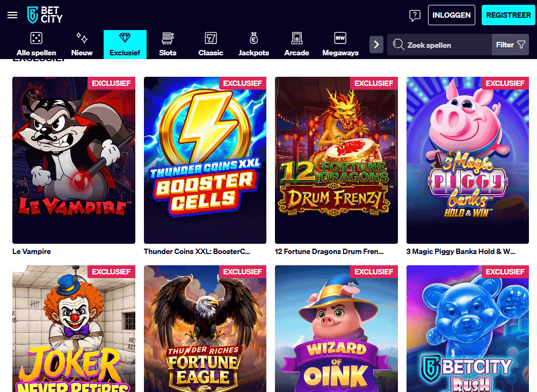
Task: Open BetCity Rush game thumbnail
Action: pos(468,329)
